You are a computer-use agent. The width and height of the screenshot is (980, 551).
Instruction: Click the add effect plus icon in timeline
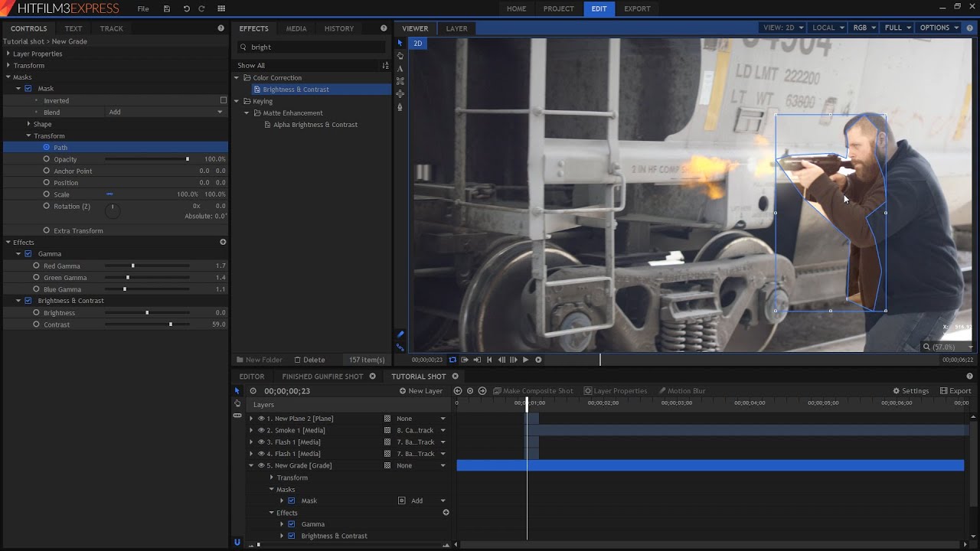tap(446, 513)
